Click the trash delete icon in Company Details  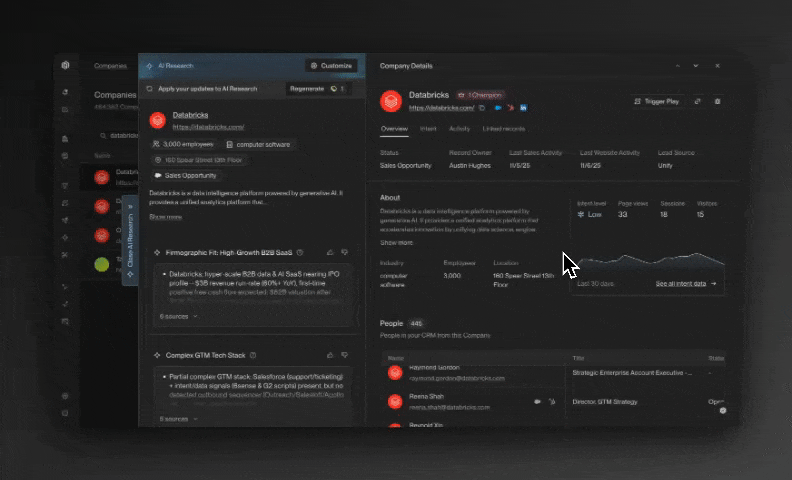pyautogui.click(x=717, y=102)
